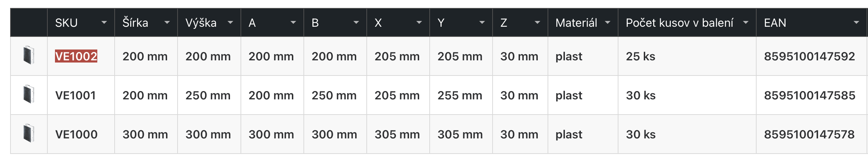
Task: Expand the A column dropdown arrow
Action: [293, 23]
